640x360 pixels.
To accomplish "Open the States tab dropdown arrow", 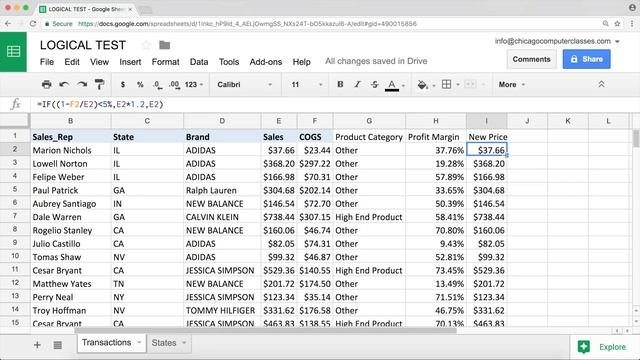I will click(184, 343).
